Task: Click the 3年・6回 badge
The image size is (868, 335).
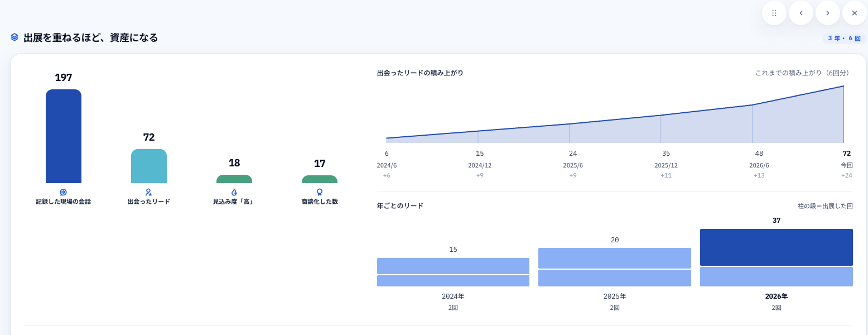Action: point(844,39)
